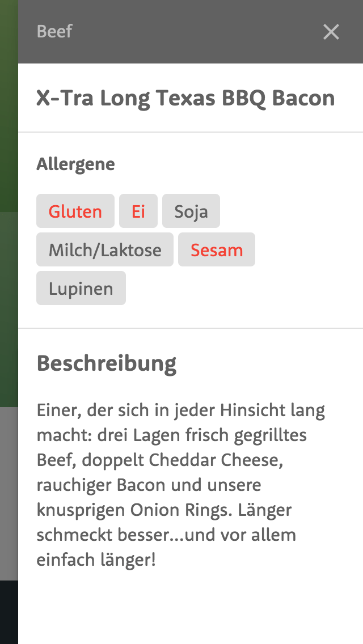Click the black backdrop area bottom left
Viewport: 363px width, 644px height.
click(9, 612)
